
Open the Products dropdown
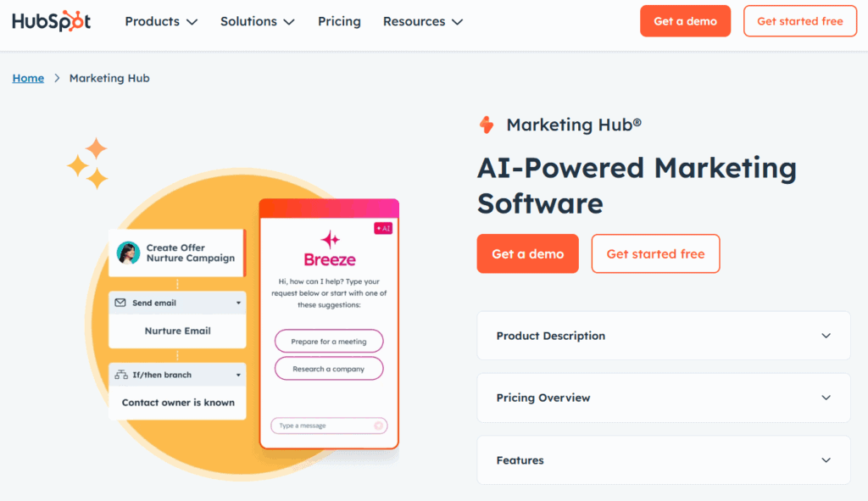(x=160, y=21)
